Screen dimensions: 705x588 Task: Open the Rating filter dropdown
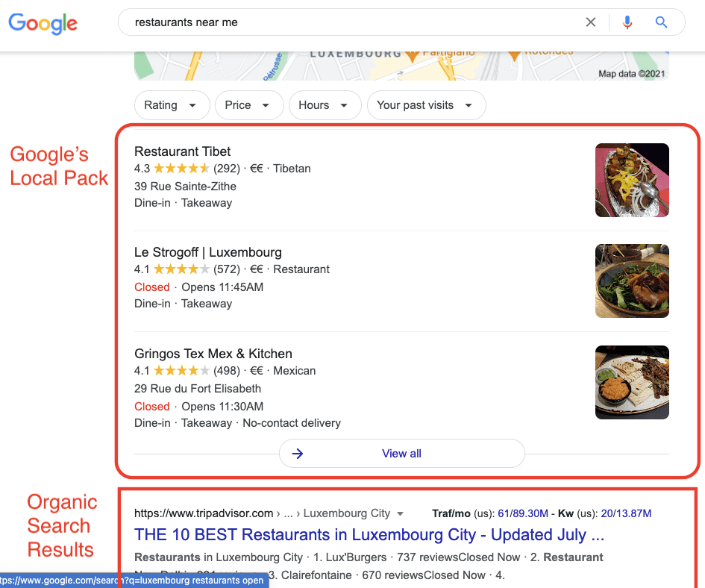point(172,105)
